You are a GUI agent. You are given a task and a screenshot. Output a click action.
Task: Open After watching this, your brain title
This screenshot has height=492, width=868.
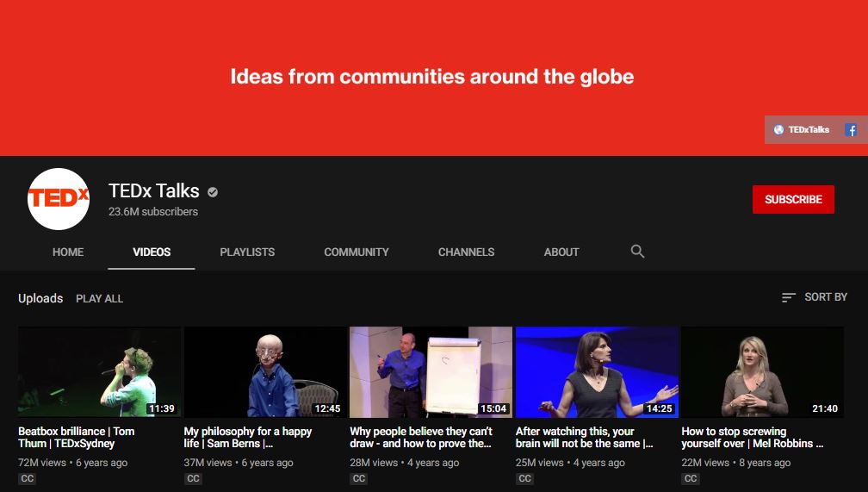point(584,437)
